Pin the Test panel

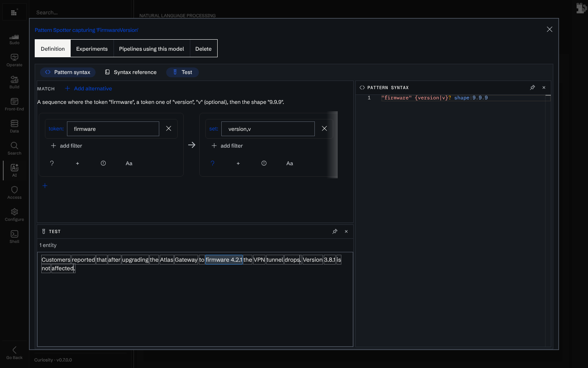335,231
